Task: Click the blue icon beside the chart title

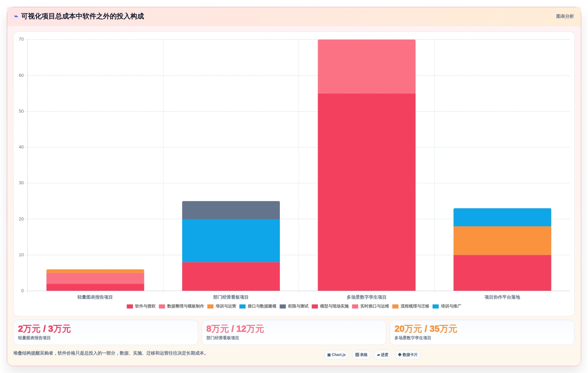Action: pos(16,16)
